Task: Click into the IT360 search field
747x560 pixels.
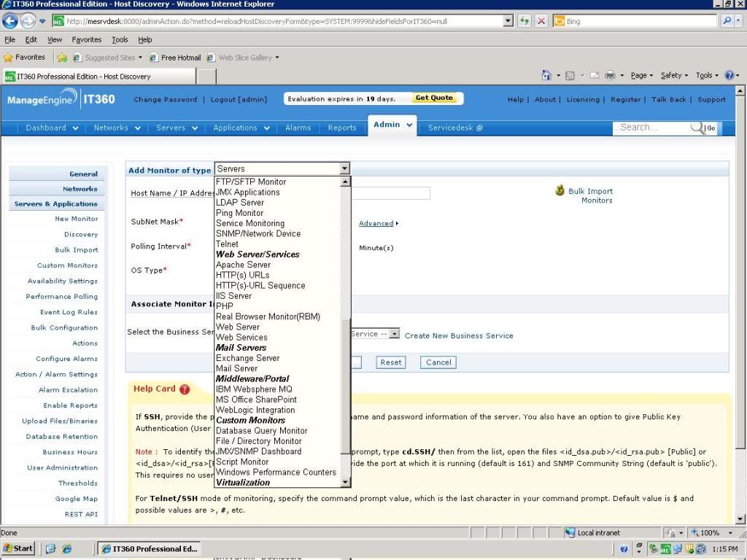Action: pos(651,128)
